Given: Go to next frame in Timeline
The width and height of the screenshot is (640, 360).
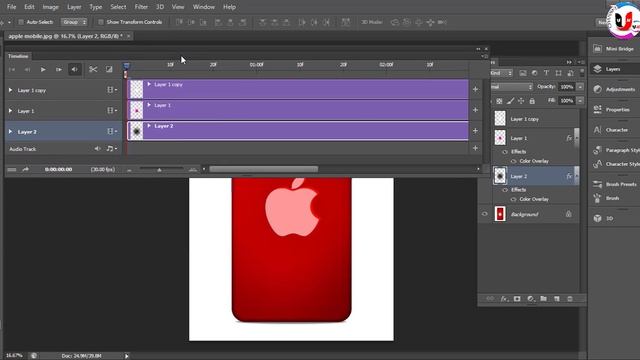Looking at the screenshot, I should point(59,70).
